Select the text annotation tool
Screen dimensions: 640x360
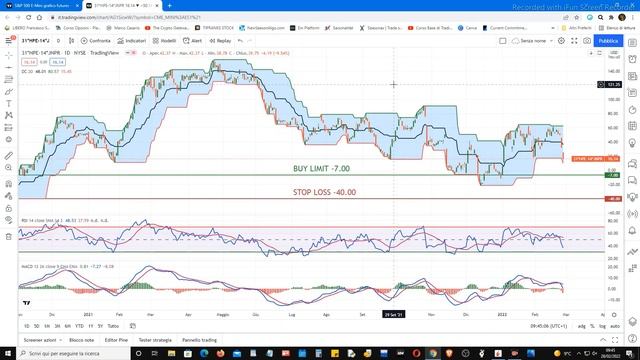[x=9, y=103]
